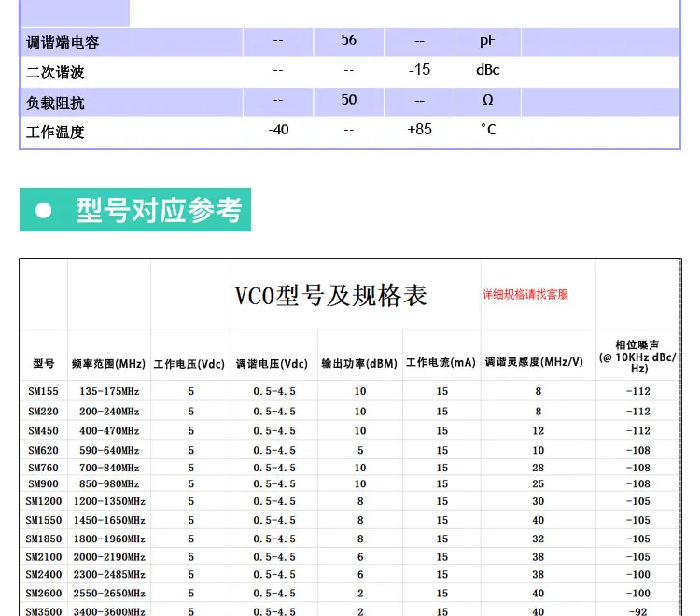
Task: Click the 1200-1350MHz frequency cell
Action: pyautogui.click(x=109, y=502)
